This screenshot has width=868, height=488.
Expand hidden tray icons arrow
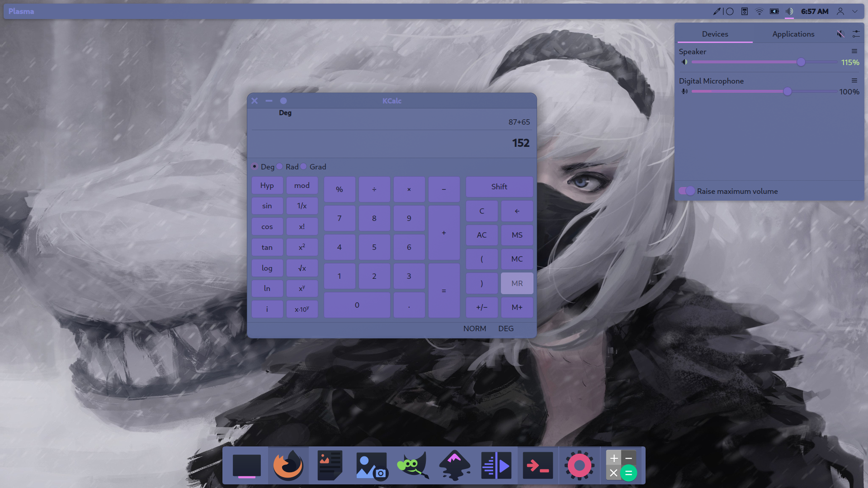(855, 11)
